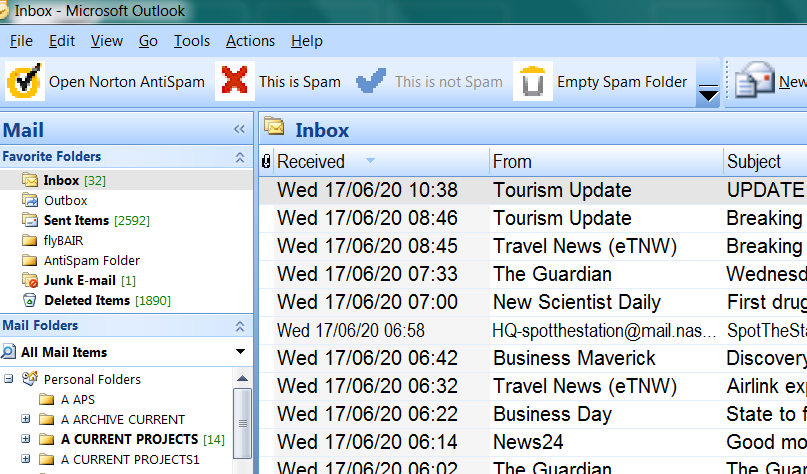Sort by the From column header
The width and height of the screenshot is (807, 474).
click(x=606, y=162)
